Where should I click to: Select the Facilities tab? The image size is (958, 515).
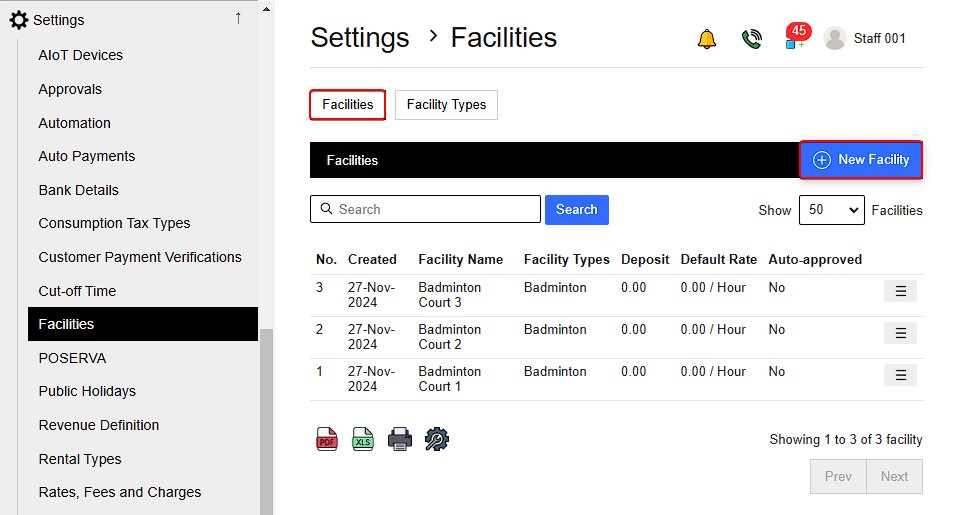[x=347, y=105]
